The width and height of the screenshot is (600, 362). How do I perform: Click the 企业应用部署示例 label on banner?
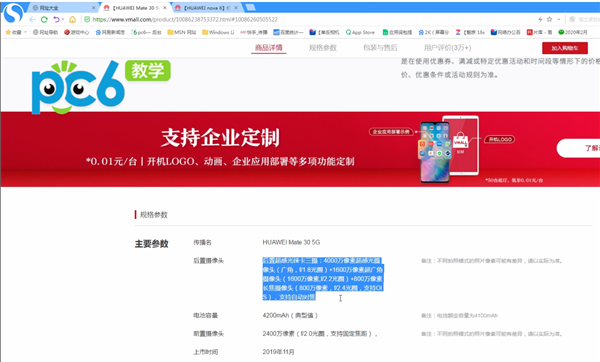(x=391, y=132)
